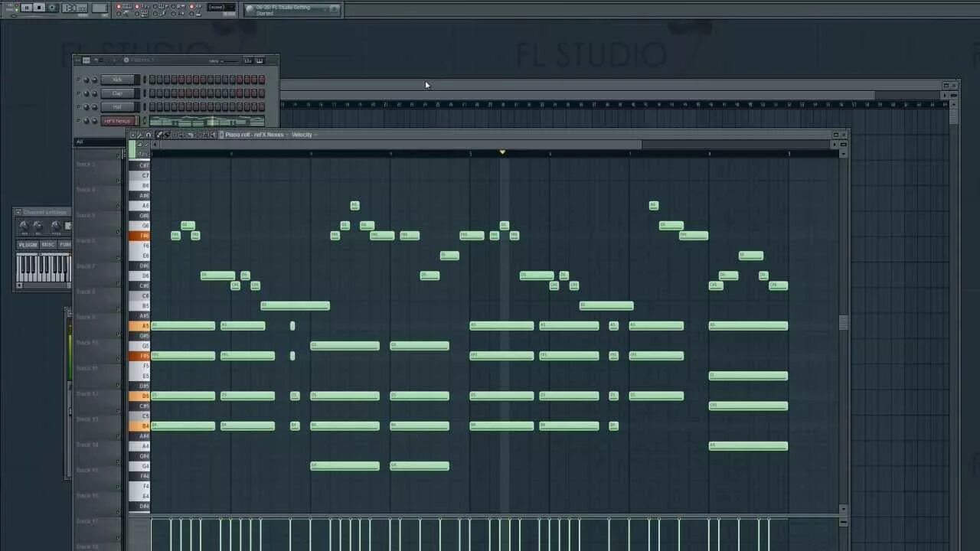
Task: Open the piano roll tools wrench icon
Action: point(139,135)
